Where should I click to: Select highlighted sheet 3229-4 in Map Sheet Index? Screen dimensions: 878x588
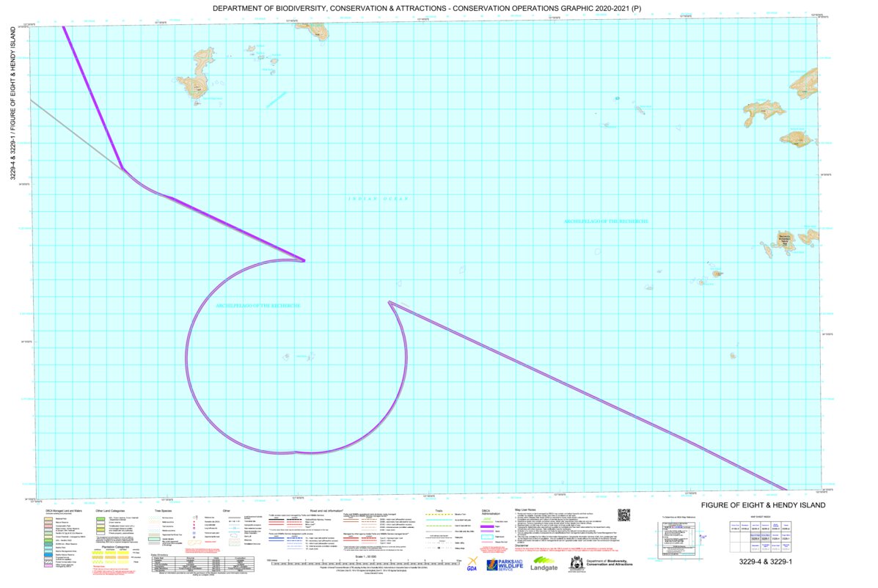(x=756, y=537)
